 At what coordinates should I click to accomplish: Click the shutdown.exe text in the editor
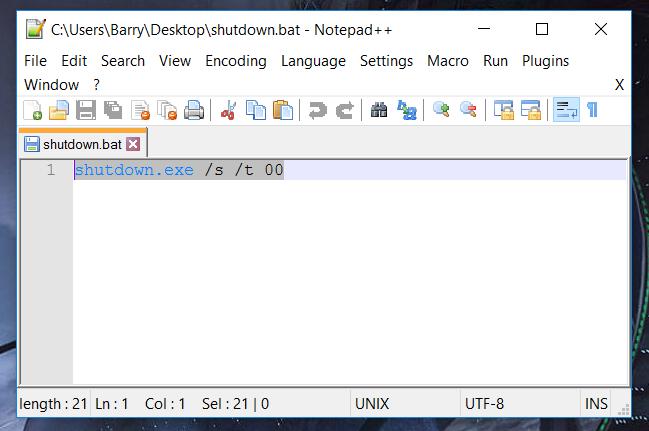click(134, 170)
